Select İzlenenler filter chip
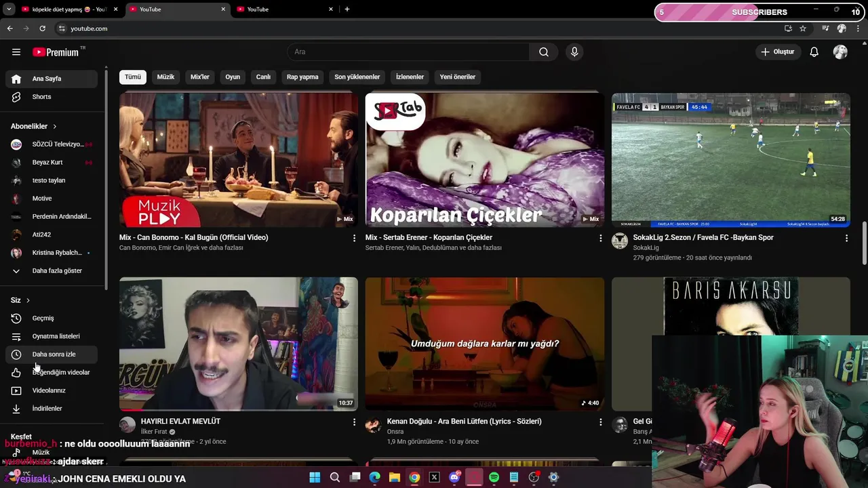This screenshot has height=488, width=868. pos(410,77)
